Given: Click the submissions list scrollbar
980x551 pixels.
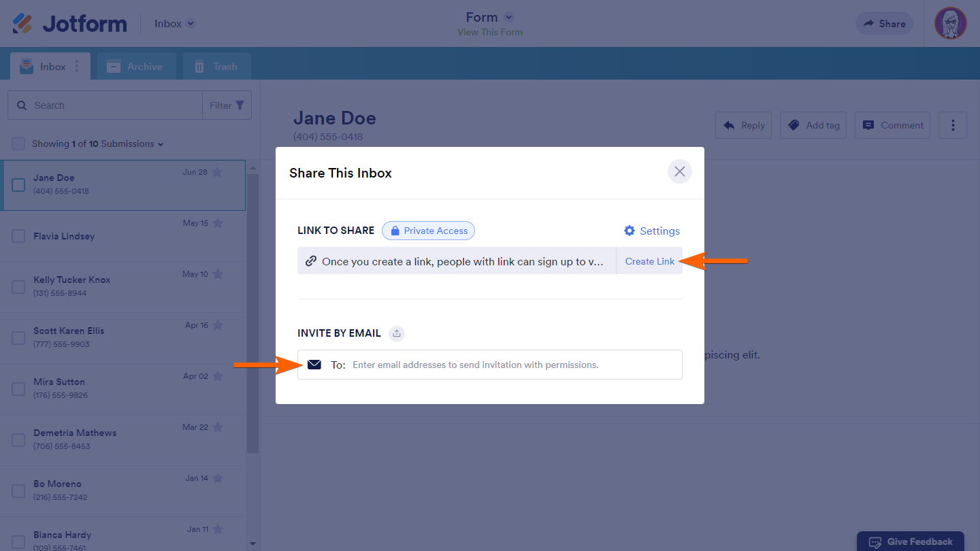Looking at the screenshot, I should click(252, 313).
